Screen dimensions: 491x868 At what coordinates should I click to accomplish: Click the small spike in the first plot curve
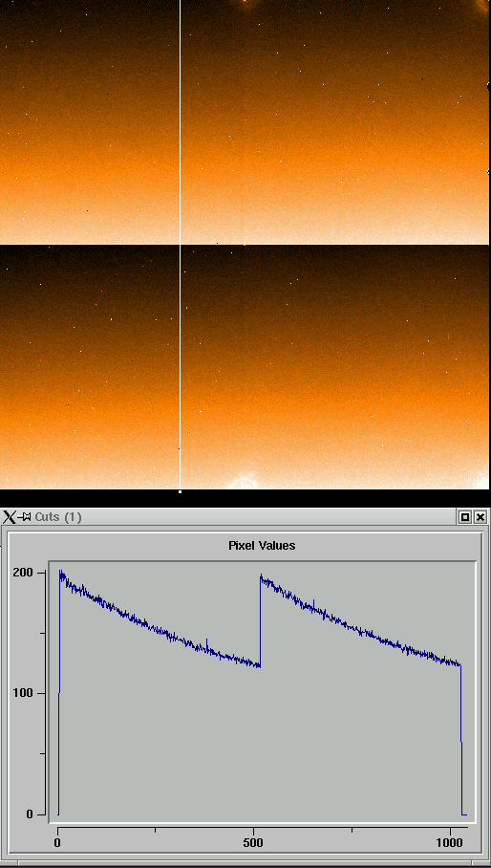tap(207, 643)
